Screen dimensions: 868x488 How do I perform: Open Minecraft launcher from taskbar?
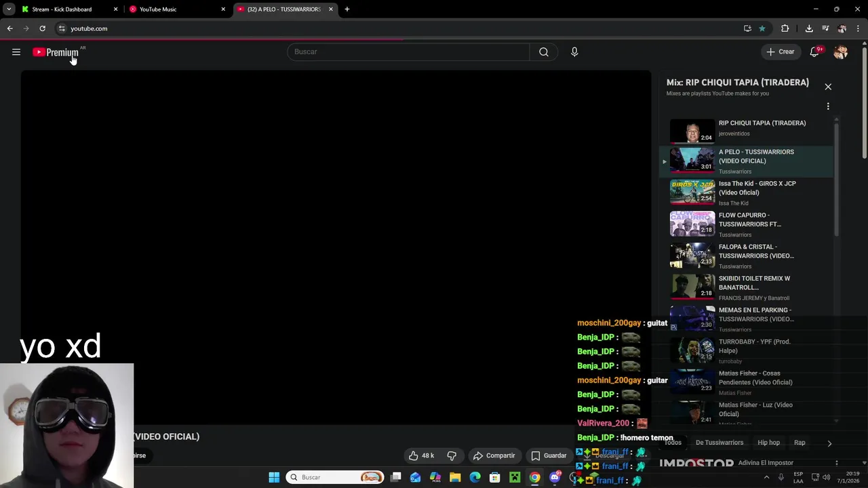(x=515, y=477)
